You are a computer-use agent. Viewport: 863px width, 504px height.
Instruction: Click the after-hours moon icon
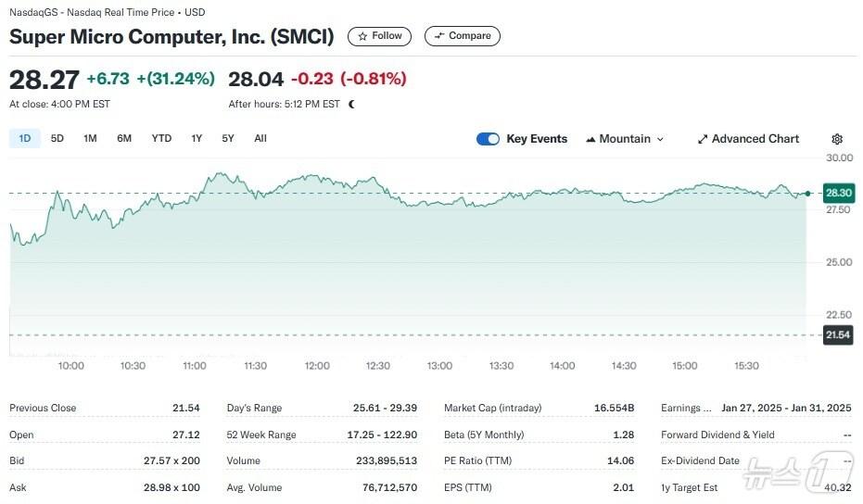pos(351,104)
